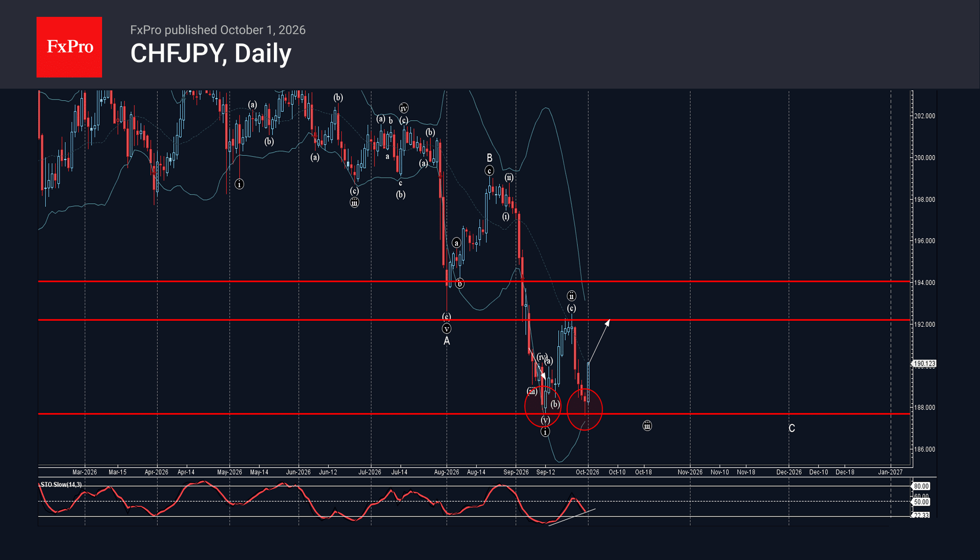
Task: Click the 198.000 price axis label
Action: [924, 199]
